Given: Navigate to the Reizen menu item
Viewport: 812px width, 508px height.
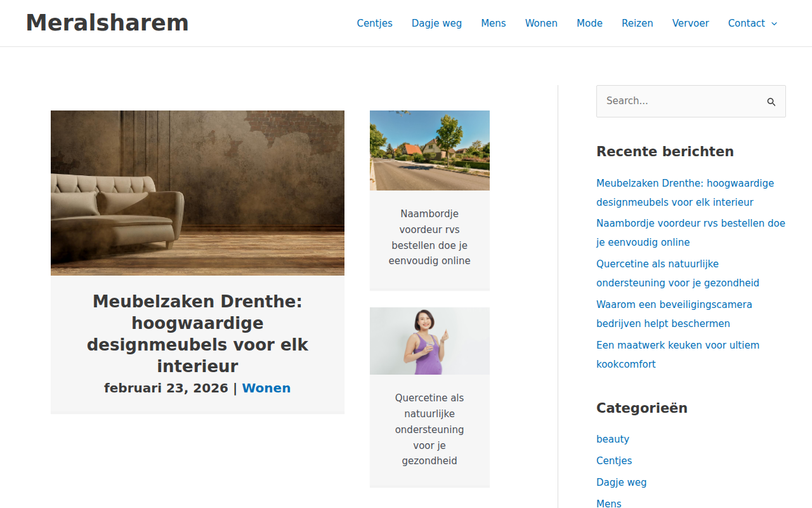Looking at the screenshot, I should coord(638,23).
